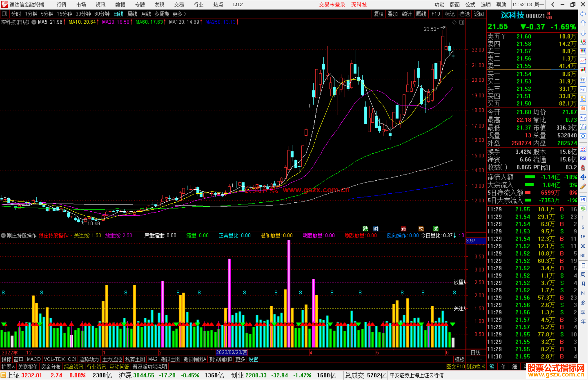This screenshot has height=380, width=588.
Task: Expand the 扩展 panel at bottom left
Action: coord(8,367)
